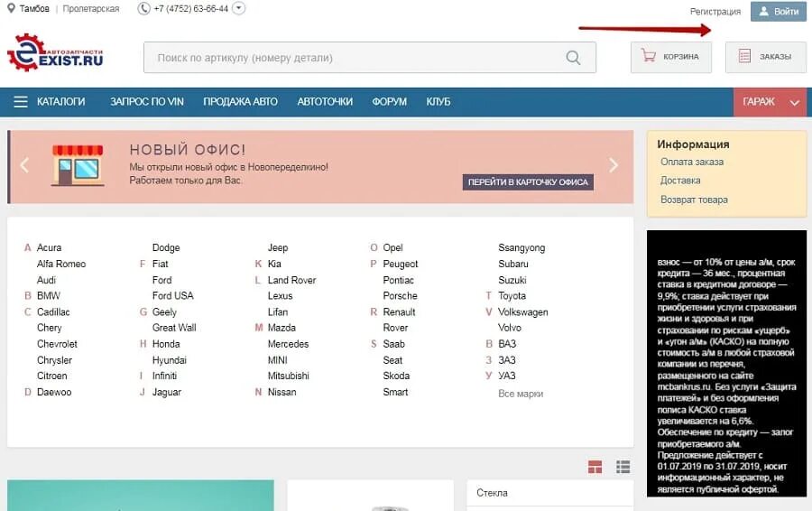812x511 pixels.
Task: Open Возврат товара info link
Action: [694, 200]
